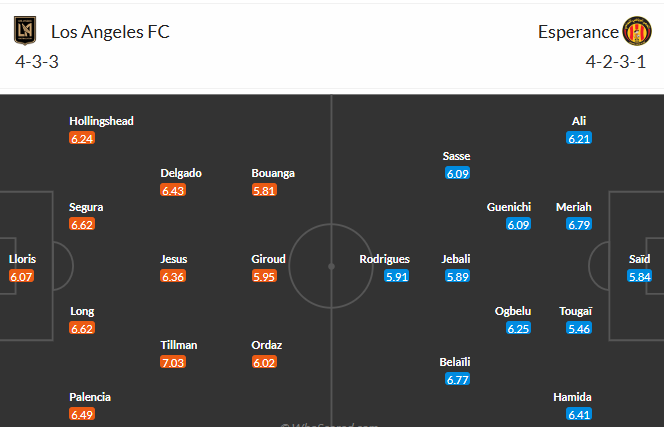
Task: Click Ogbelu's 6.25 rating badge
Action: 518,328
